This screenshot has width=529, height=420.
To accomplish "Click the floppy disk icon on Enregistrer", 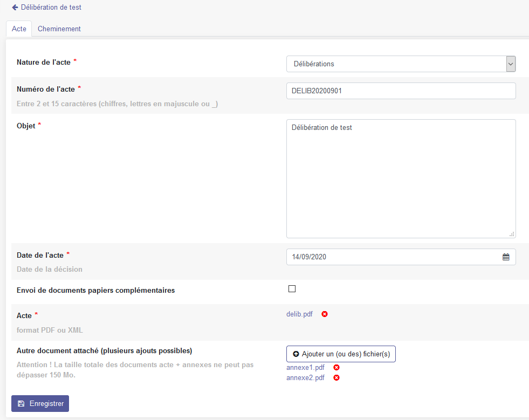I will 21,404.
